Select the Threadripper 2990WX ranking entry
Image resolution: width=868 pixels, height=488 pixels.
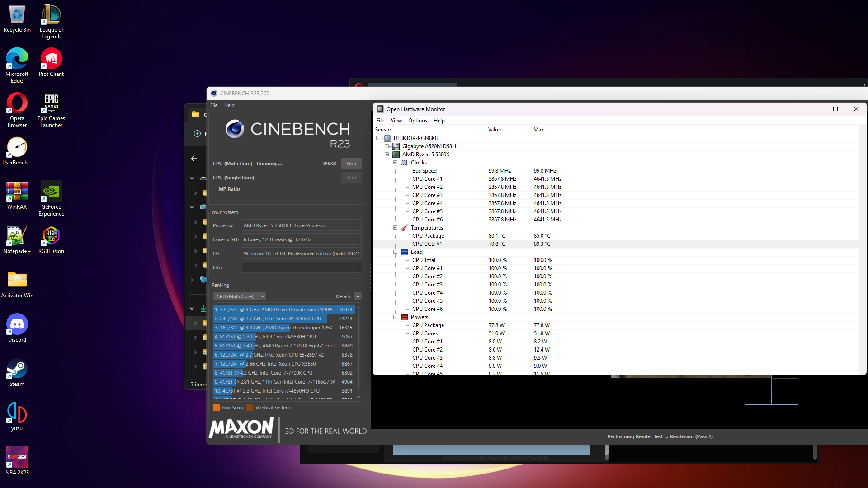[x=283, y=310]
